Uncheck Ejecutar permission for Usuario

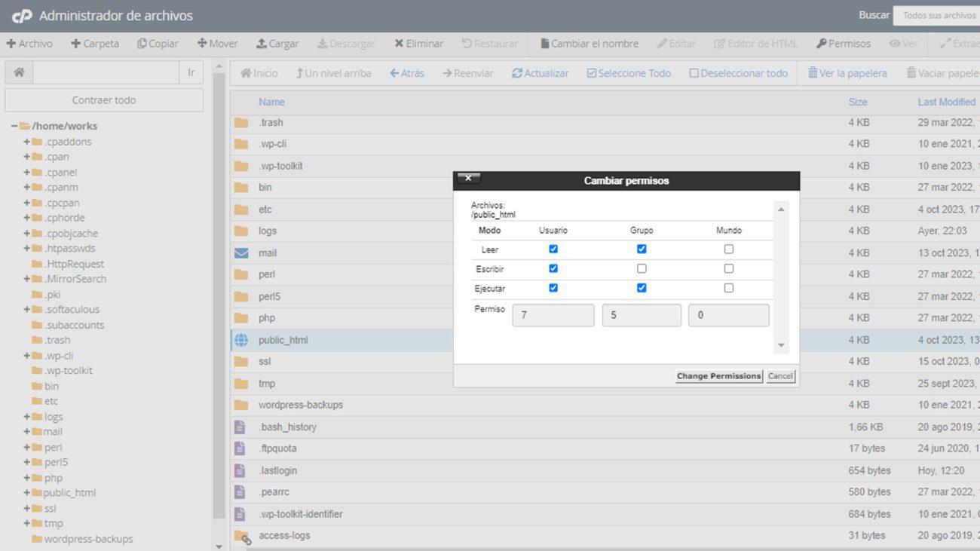click(x=553, y=288)
